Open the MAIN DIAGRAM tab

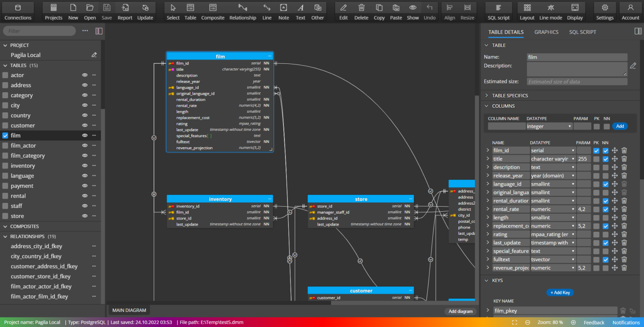coord(129,310)
